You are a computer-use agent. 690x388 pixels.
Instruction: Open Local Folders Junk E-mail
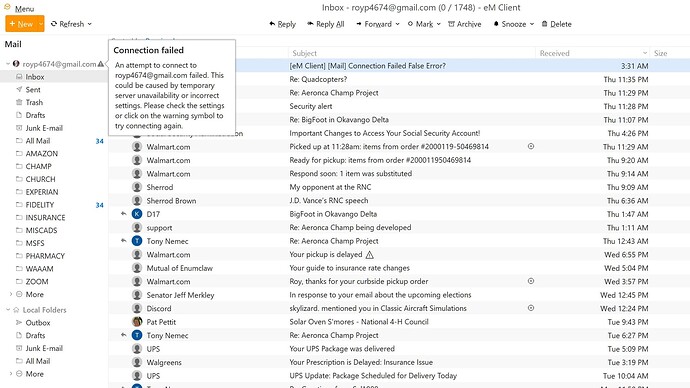[x=54, y=348]
